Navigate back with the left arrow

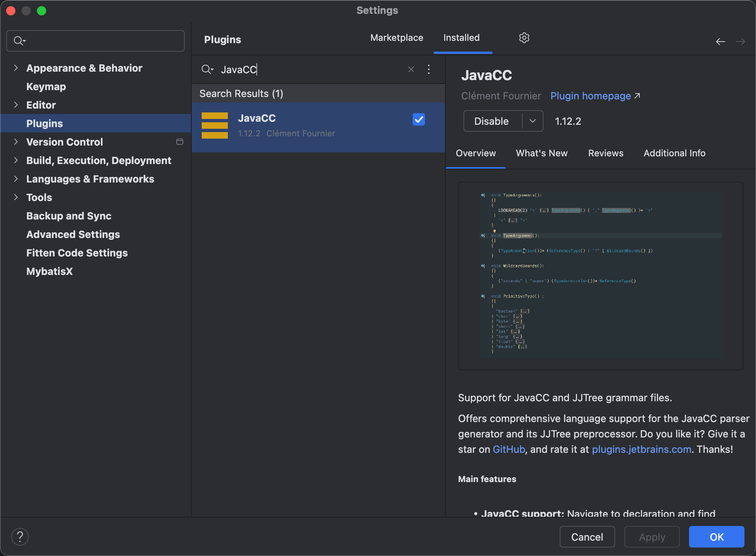(720, 42)
